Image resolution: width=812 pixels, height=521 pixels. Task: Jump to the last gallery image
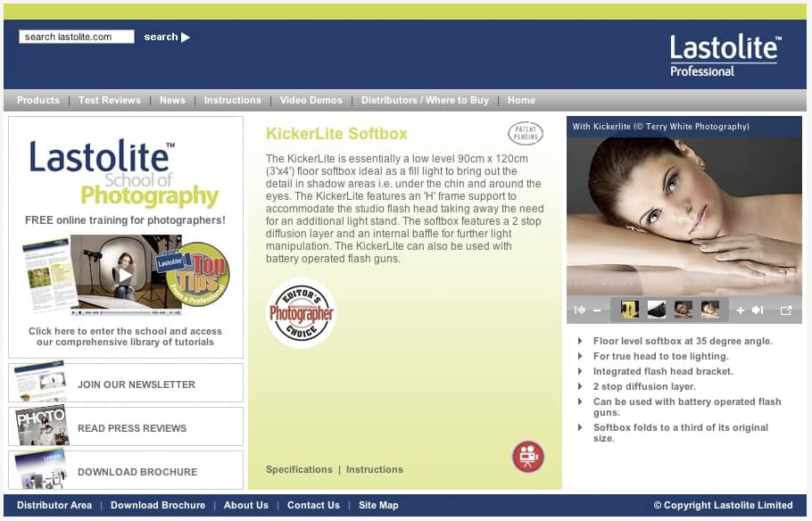click(758, 310)
